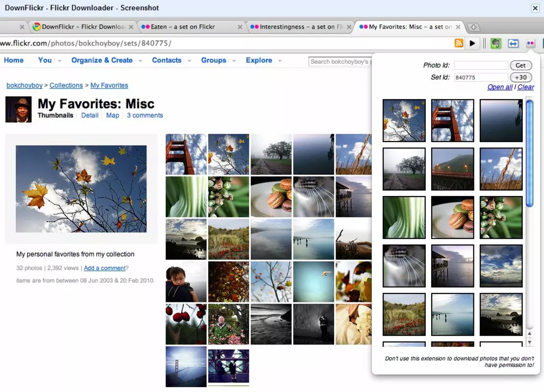Switch to DownFlickr - Flickr Downloader tab
This screenshot has width=544, height=392.
(83, 26)
